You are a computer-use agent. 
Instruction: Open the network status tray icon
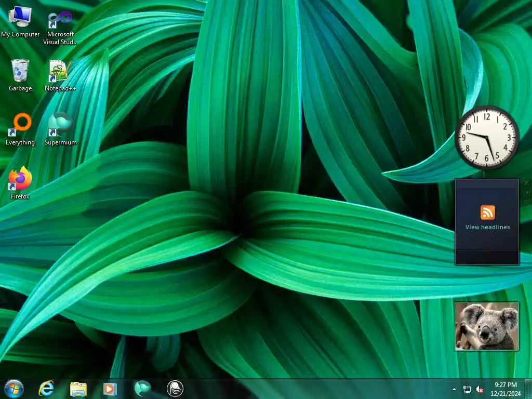point(467,390)
